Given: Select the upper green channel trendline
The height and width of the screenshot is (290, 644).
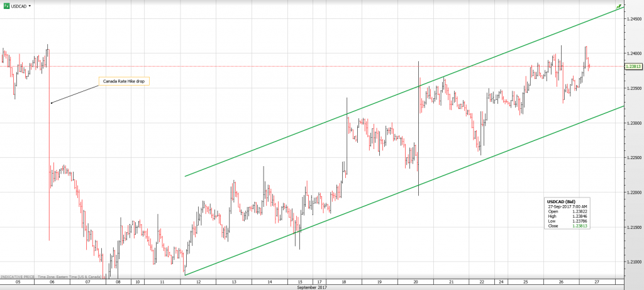Looking at the screenshot, I should click(x=402, y=89).
